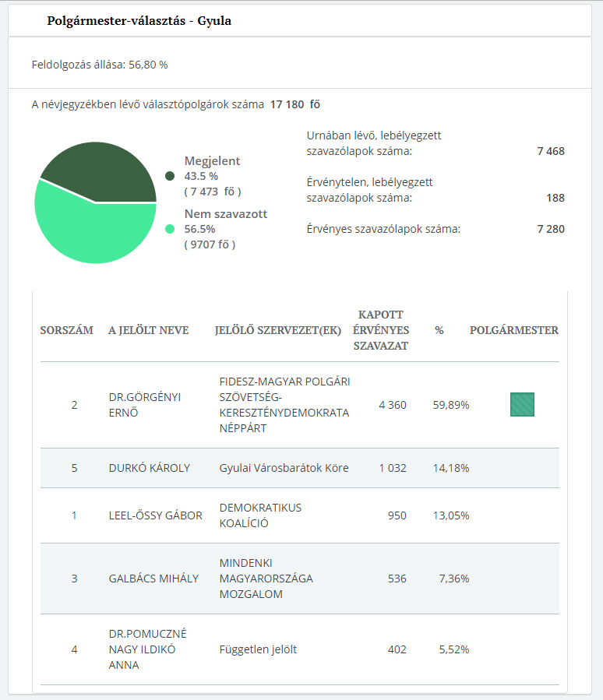This screenshot has width=603, height=700.
Task: Click the dark green Megjelent legend dot
Action: (170, 177)
